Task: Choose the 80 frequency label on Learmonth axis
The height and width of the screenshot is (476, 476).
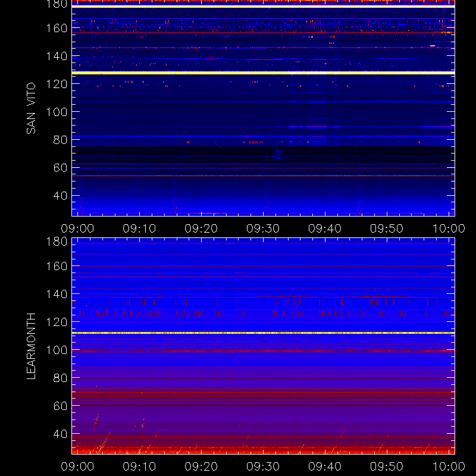Action: tap(61, 378)
